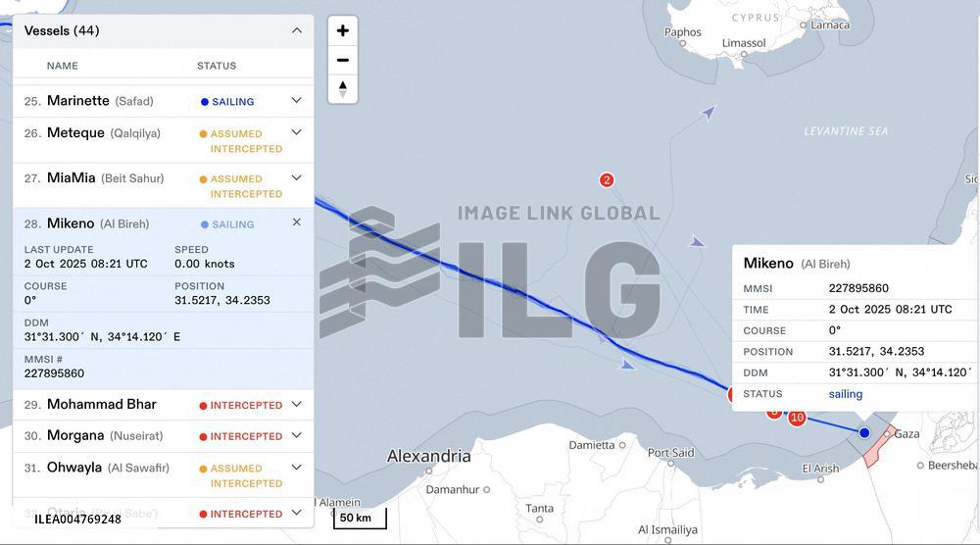Viewport: 980px width, 545px height.
Task: Zoom out the map with minus button
Action: [x=342, y=60]
